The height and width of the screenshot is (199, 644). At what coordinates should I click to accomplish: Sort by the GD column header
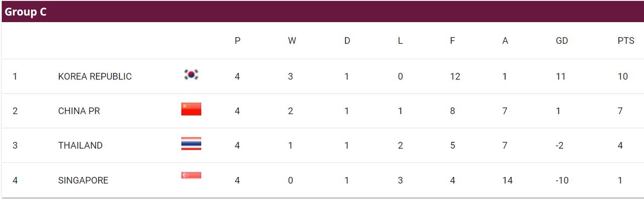(561, 41)
